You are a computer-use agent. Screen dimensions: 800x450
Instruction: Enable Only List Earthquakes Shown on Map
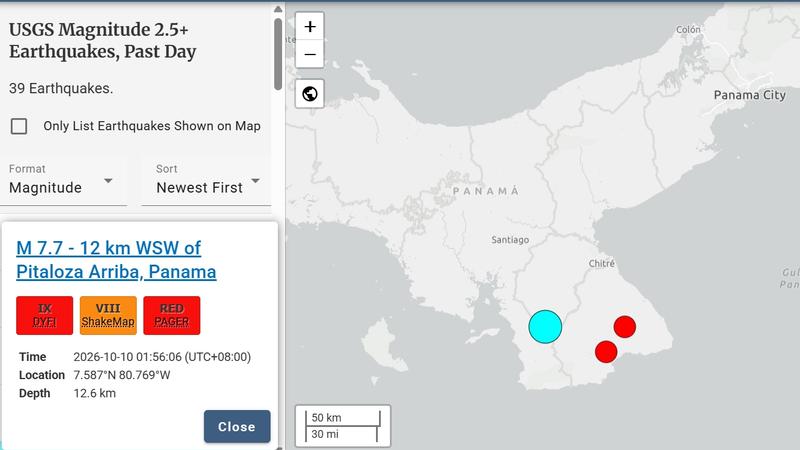point(19,126)
